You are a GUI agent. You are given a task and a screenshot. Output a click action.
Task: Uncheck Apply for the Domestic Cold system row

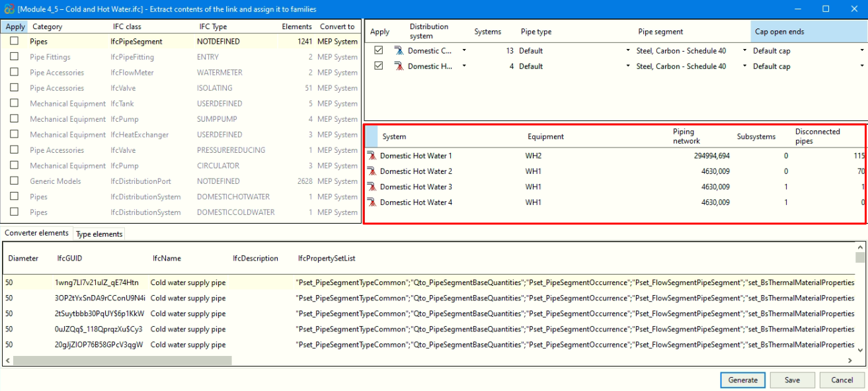click(x=379, y=51)
